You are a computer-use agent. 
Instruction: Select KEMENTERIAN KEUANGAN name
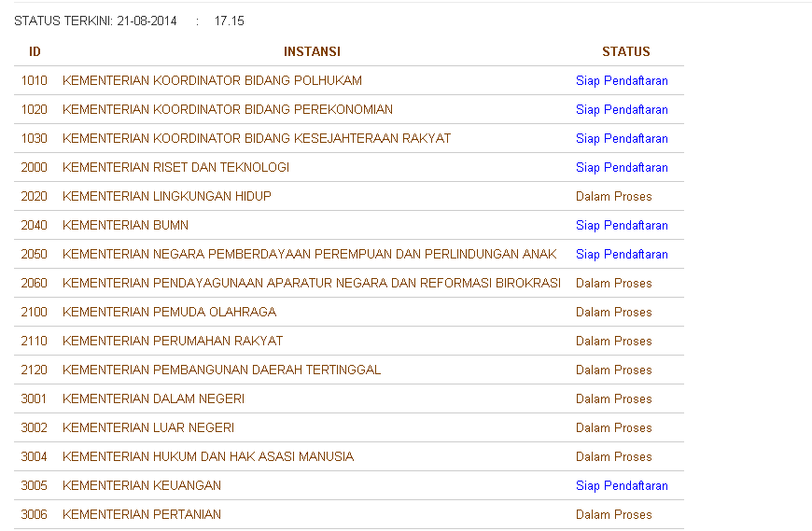click(x=141, y=486)
